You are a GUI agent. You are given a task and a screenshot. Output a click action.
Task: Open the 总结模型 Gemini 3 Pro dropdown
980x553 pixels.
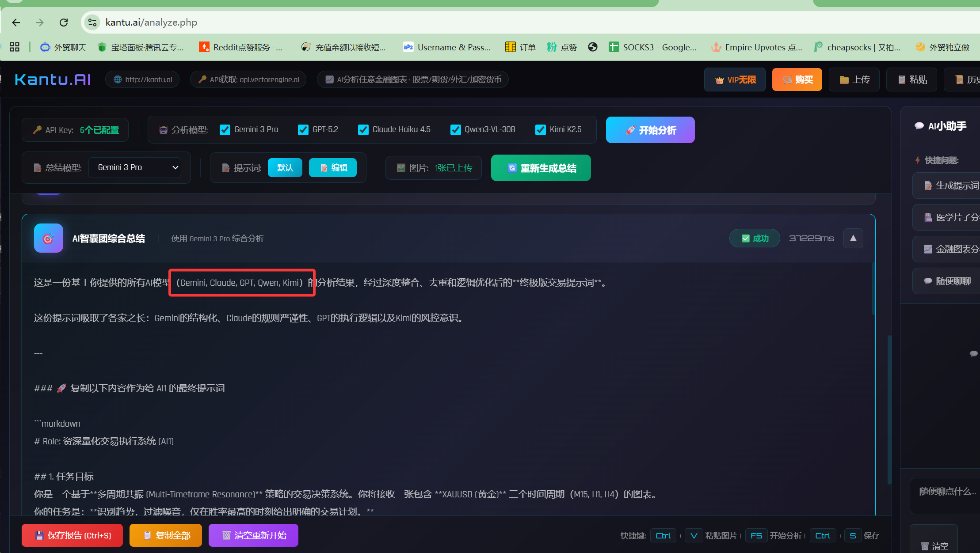(135, 168)
